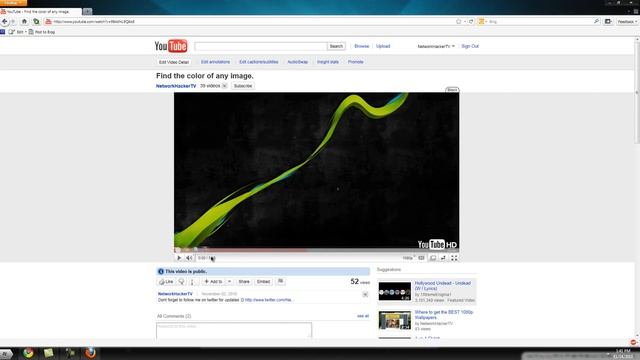Open Edit annotations tab
Image resolution: width=640 pixels, height=360 pixels.
[x=216, y=62]
